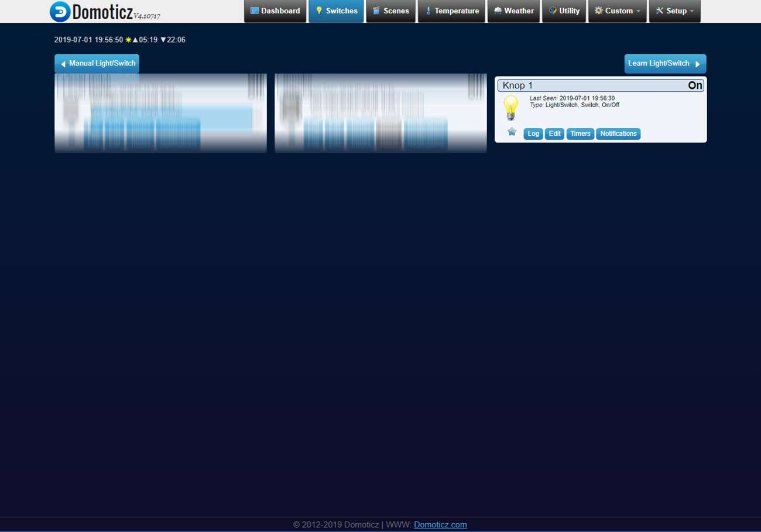This screenshot has width=761, height=532.
Task: Click the Domoticz logo icon
Action: pos(60,11)
